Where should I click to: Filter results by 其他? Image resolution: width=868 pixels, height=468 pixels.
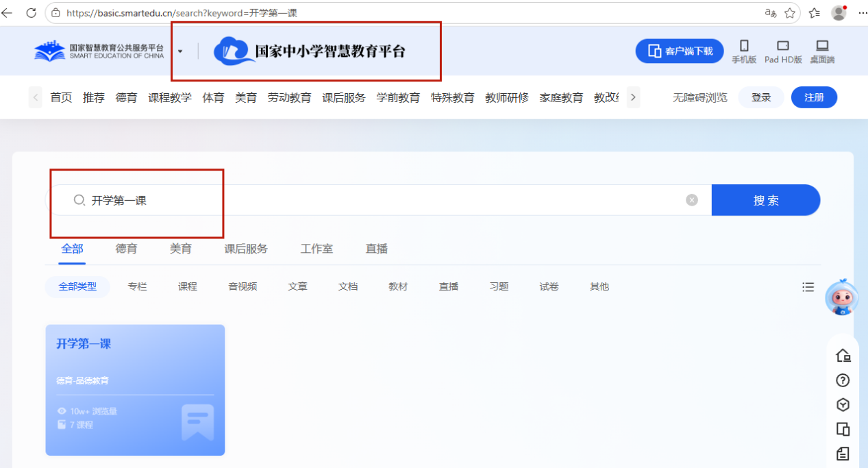[599, 286]
